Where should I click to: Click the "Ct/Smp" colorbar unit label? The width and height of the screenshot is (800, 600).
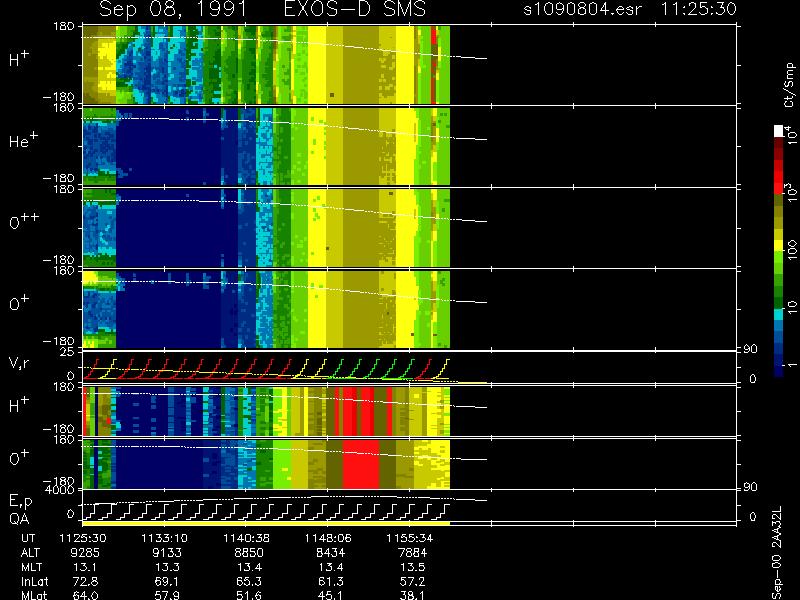(789, 85)
